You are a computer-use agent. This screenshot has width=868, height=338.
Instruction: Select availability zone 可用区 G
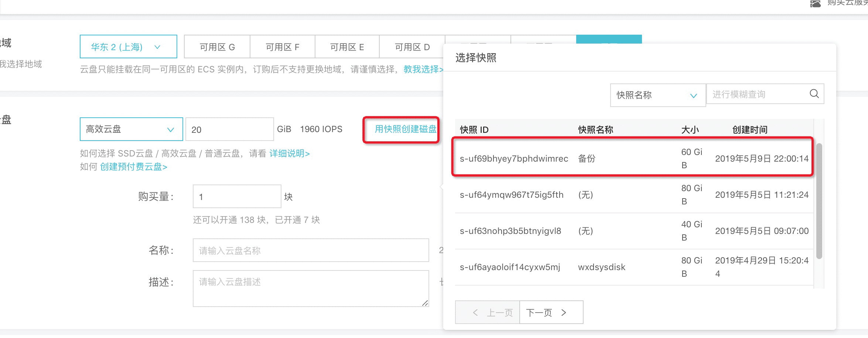point(217,47)
